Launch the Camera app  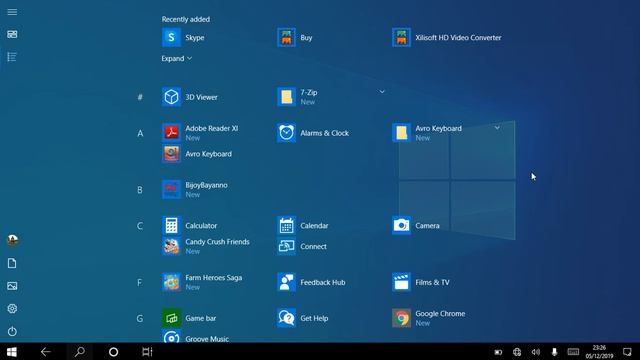pos(416,226)
